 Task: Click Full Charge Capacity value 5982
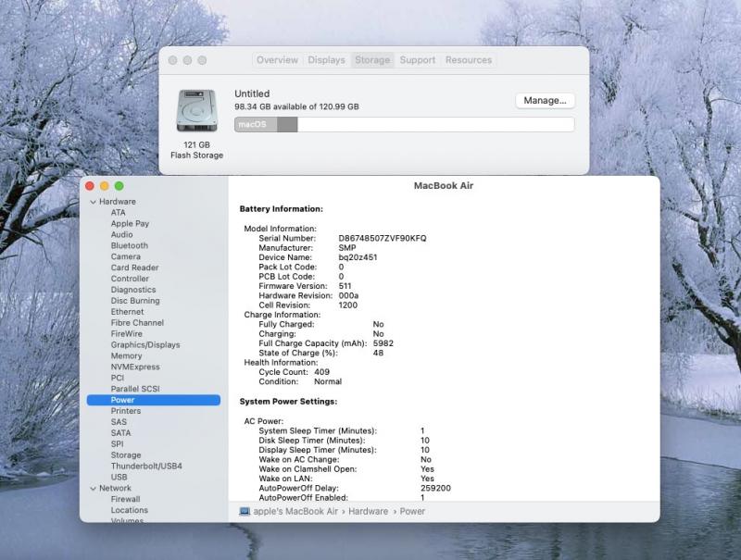tap(383, 343)
